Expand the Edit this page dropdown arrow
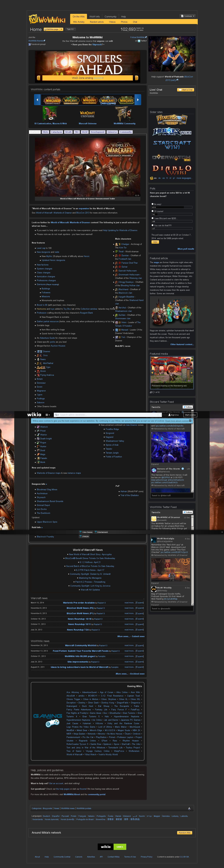The width and height of the screenshot is (224, 868). click(61, 29)
